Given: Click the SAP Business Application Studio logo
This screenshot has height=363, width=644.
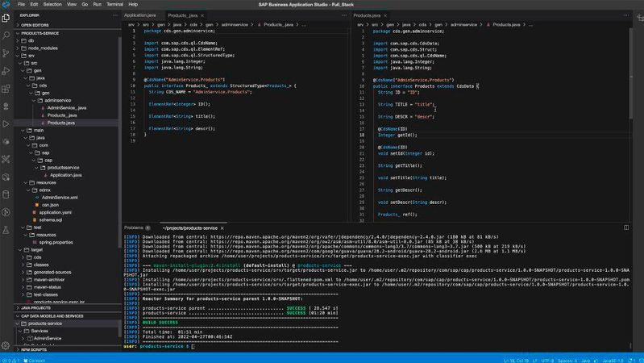Looking at the screenshot, I should (6, 4).
